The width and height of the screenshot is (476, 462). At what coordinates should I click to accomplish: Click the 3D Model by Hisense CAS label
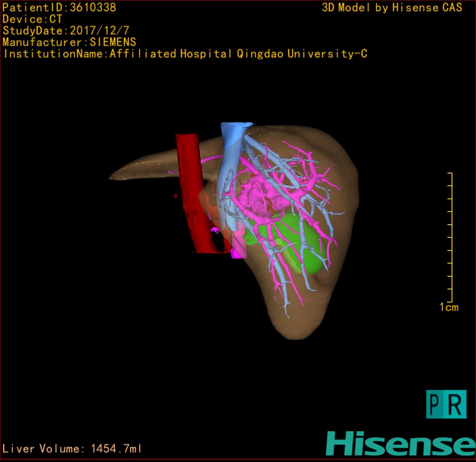click(x=392, y=8)
